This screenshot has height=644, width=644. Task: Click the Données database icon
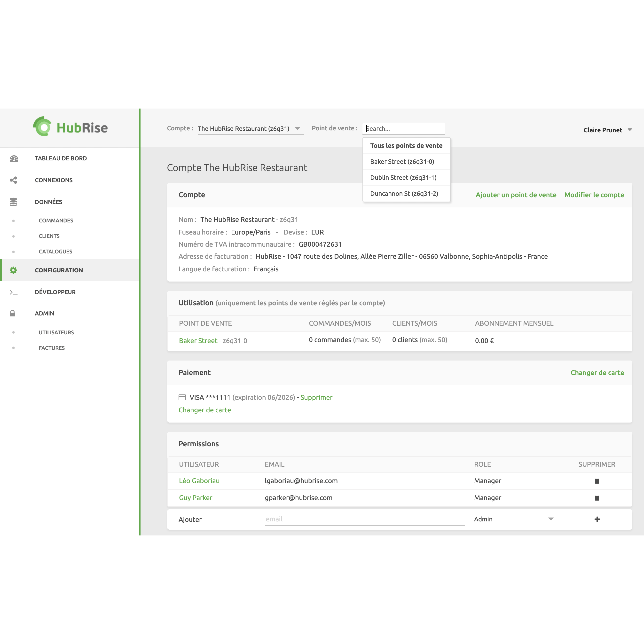[13, 202]
